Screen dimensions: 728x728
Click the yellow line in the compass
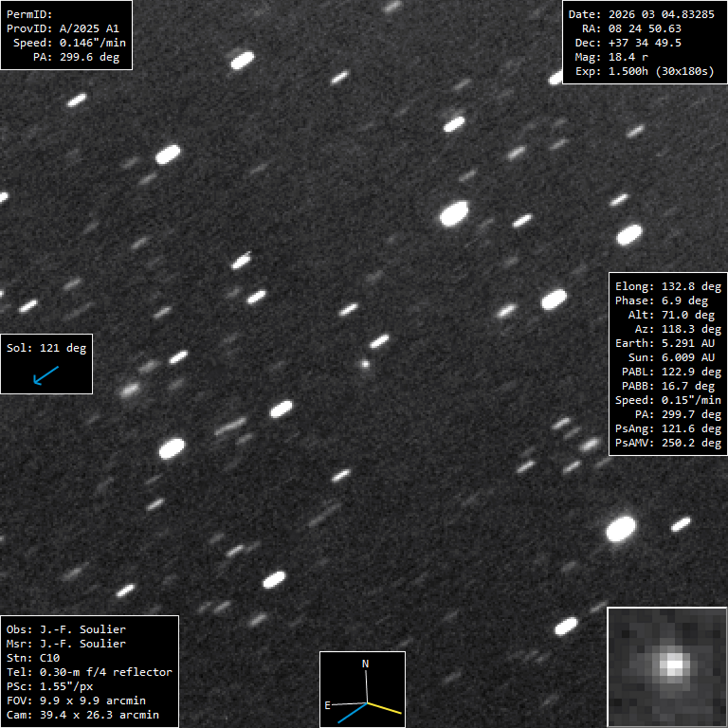385,707
